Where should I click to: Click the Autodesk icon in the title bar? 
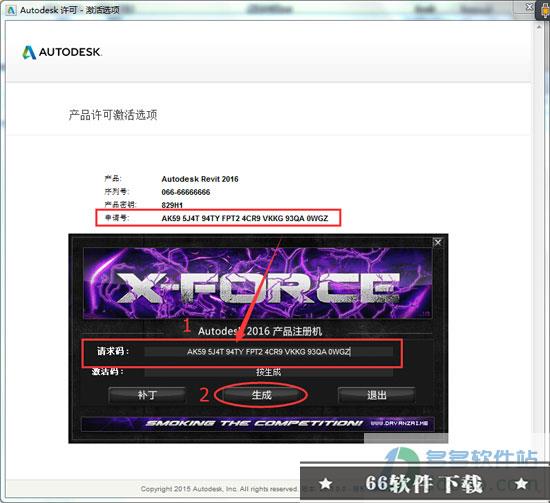(x=11, y=10)
